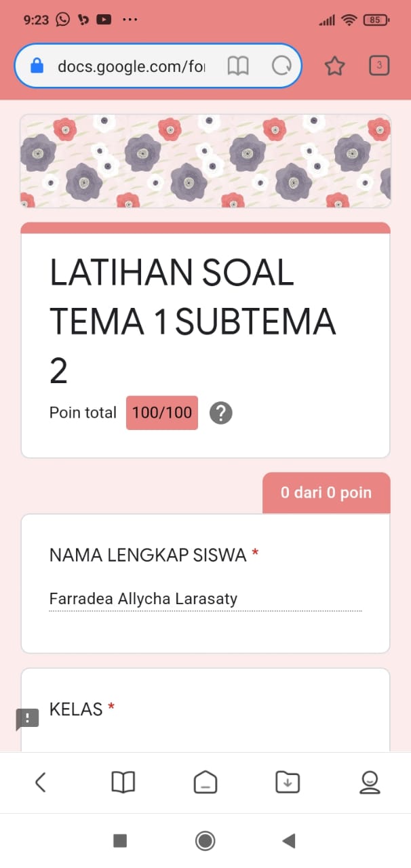This screenshot has width=411, height=868.
Task: Select the name field Farradea Allycha Larasaty
Action: pyautogui.click(x=206, y=599)
